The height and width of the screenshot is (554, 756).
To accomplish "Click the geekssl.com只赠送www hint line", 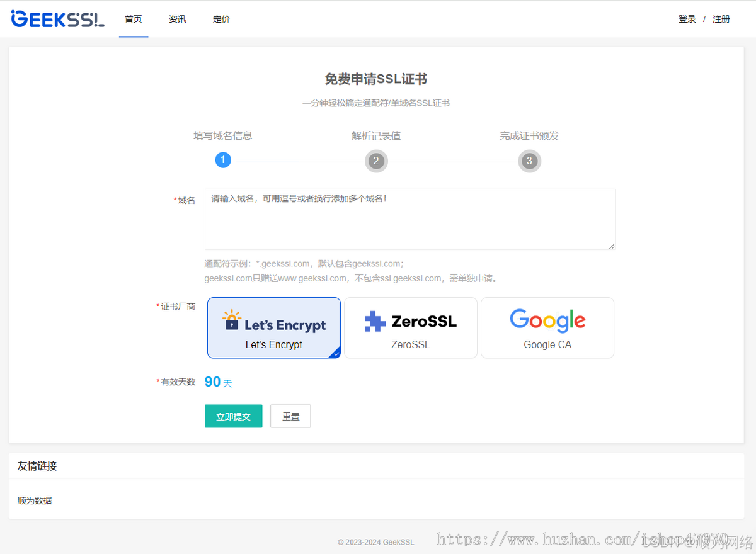I will coord(351,278).
